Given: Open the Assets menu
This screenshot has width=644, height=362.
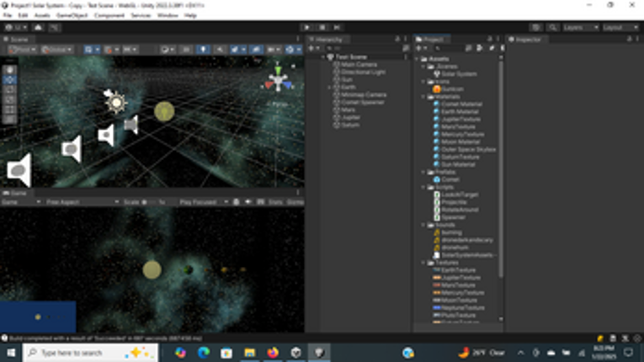Looking at the screenshot, I should pos(42,16).
